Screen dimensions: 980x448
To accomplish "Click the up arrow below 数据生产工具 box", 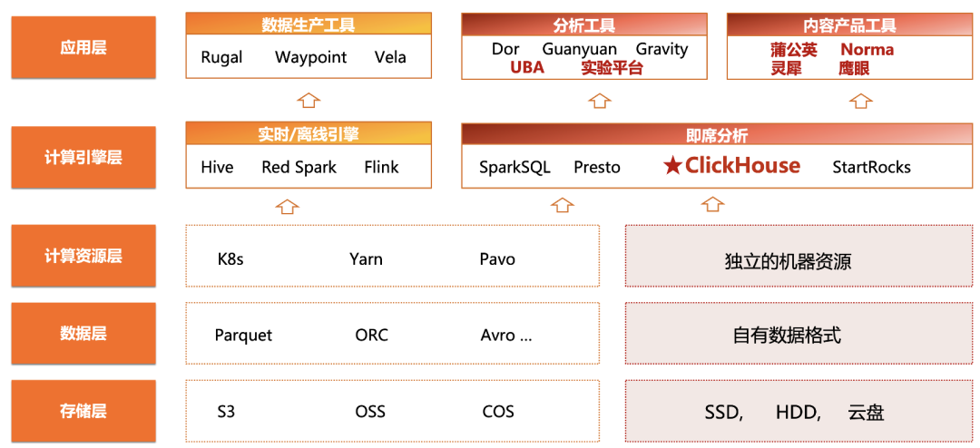I will pyautogui.click(x=308, y=100).
